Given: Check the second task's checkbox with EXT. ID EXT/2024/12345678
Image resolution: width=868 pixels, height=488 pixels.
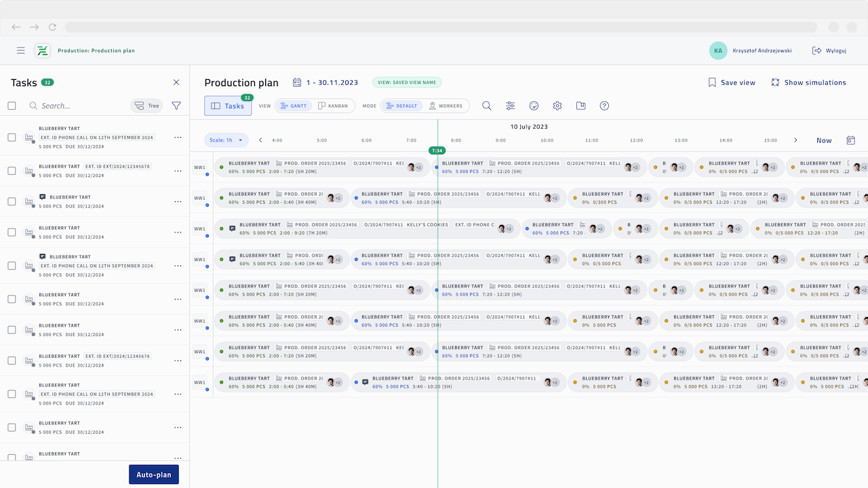Looking at the screenshot, I should coord(12,171).
